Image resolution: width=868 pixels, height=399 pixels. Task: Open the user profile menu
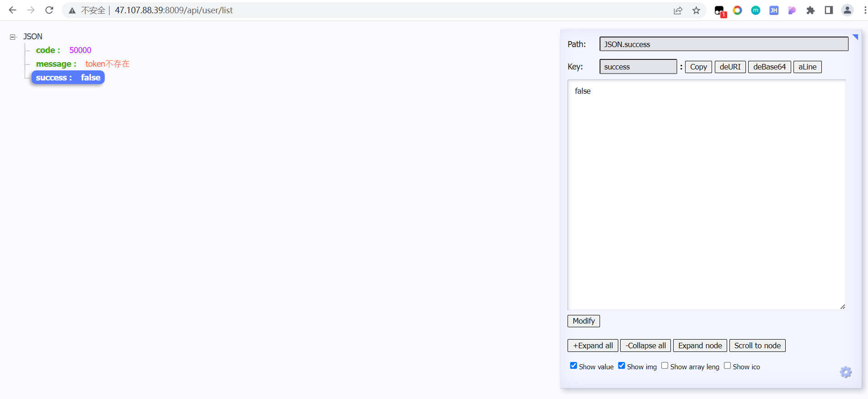pos(847,10)
